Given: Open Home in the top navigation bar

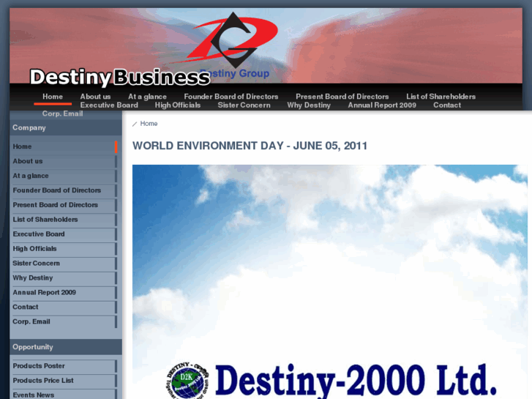Looking at the screenshot, I should [x=53, y=97].
